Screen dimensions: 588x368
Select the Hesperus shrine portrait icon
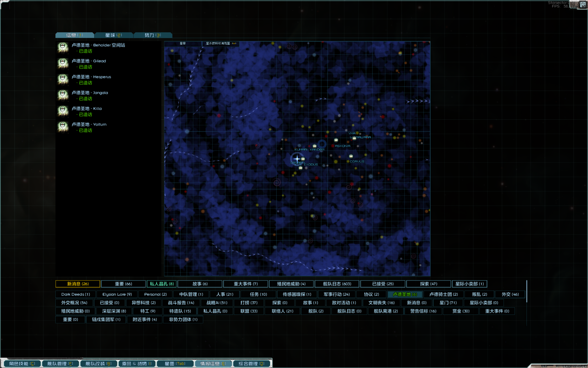63,79
